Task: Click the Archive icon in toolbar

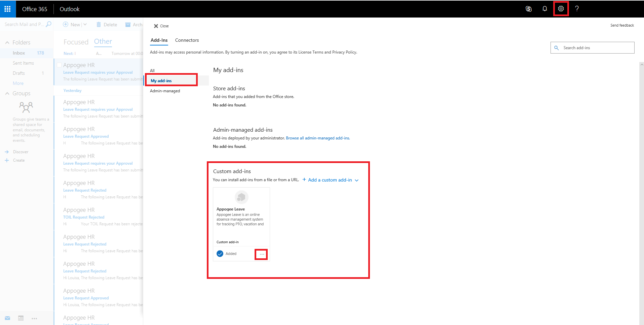Action: tap(128, 25)
